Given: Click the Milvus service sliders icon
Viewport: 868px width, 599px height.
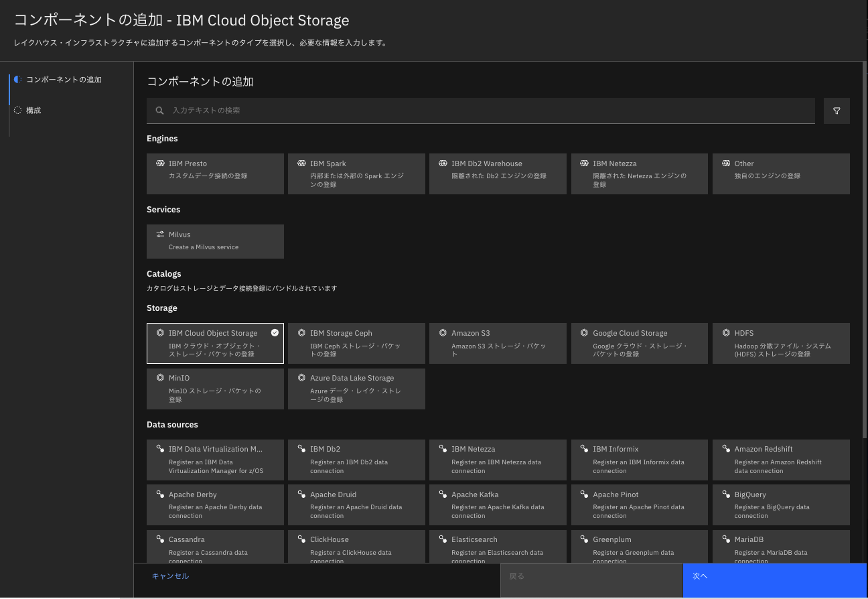Looking at the screenshot, I should pyautogui.click(x=160, y=235).
